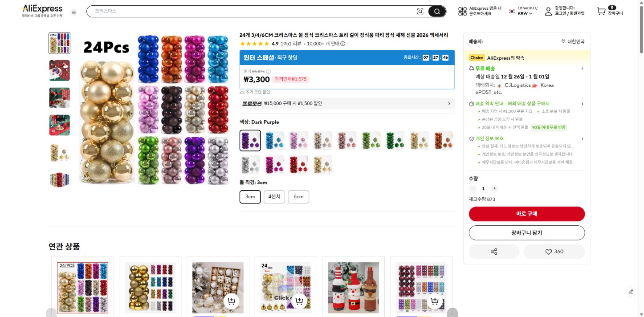Viewport: 644px width, 317px height.
Task: Expand the 무료 배송 shipping details
Action: (x=582, y=69)
